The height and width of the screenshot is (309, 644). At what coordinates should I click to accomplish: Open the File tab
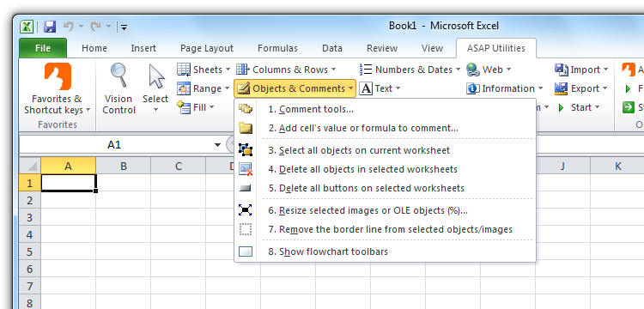coord(43,48)
